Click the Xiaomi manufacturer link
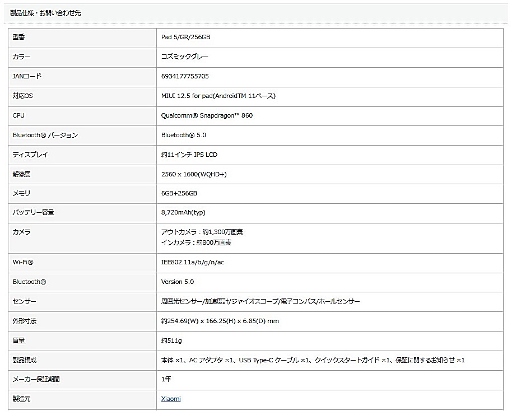Screen dimensions: 512x420 click(x=171, y=399)
